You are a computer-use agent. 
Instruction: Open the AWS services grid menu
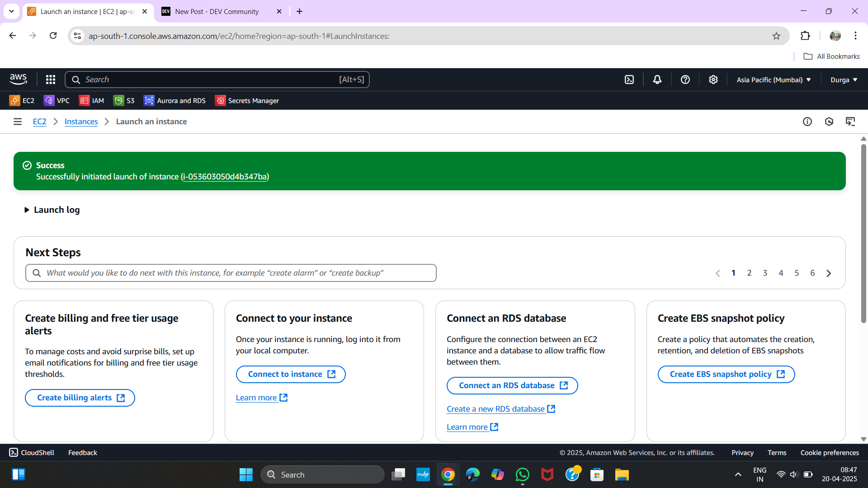pyautogui.click(x=51, y=80)
